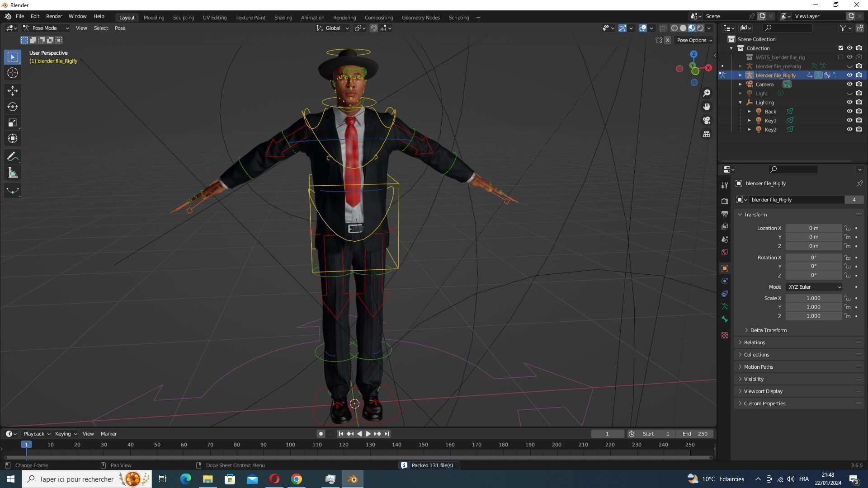The width and height of the screenshot is (868, 488).
Task: Expand the Relations panel
Action: click(755, 343)
